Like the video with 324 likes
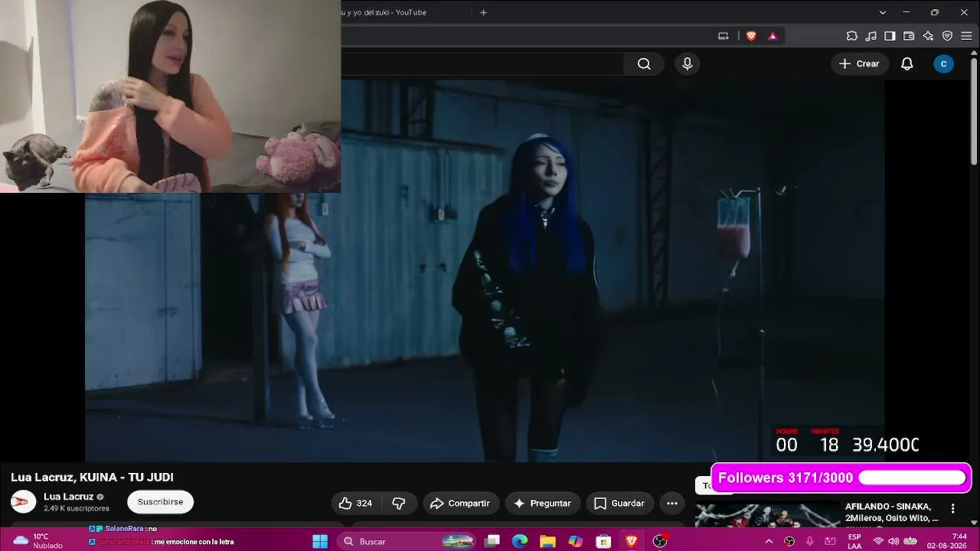 pyautogui.click(x=355, y=503)
